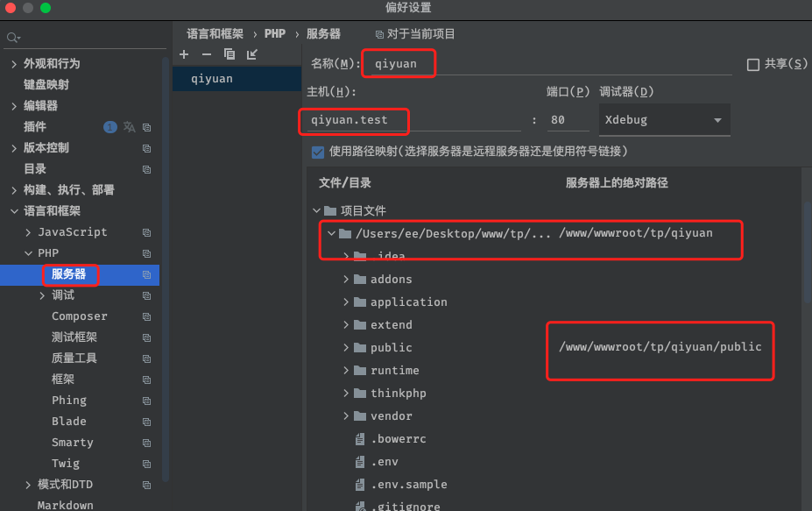Open the 键盘映射 settings page
The width and height of the screenshot is (812, 511).
click(x=46, y=84)
